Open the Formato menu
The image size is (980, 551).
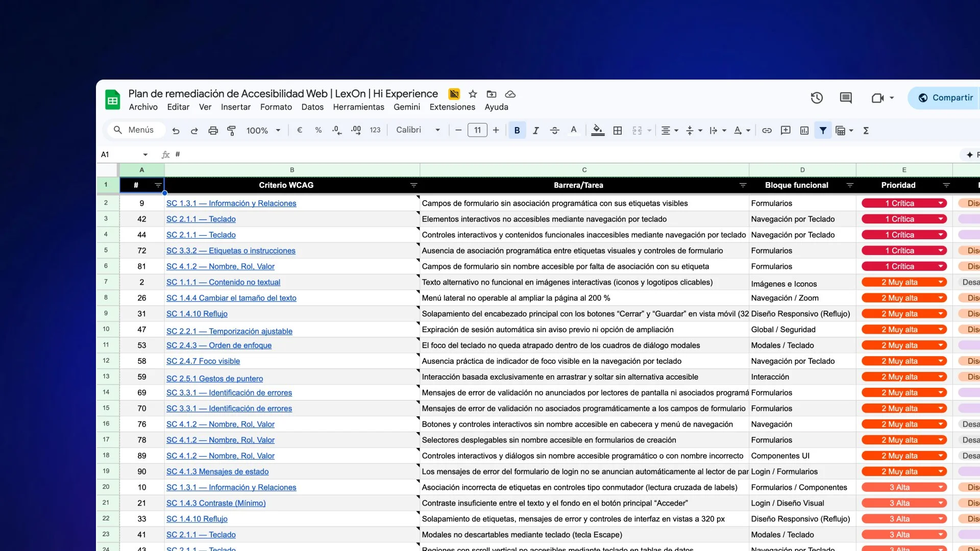click(276, 107)
